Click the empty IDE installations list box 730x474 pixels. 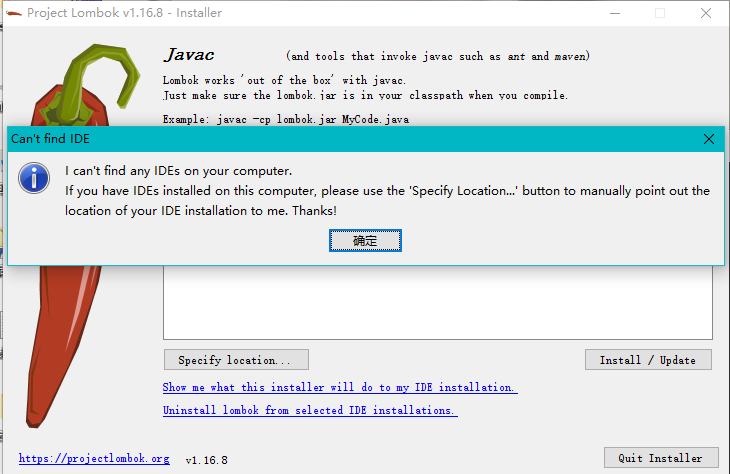[x=438, y=303]
